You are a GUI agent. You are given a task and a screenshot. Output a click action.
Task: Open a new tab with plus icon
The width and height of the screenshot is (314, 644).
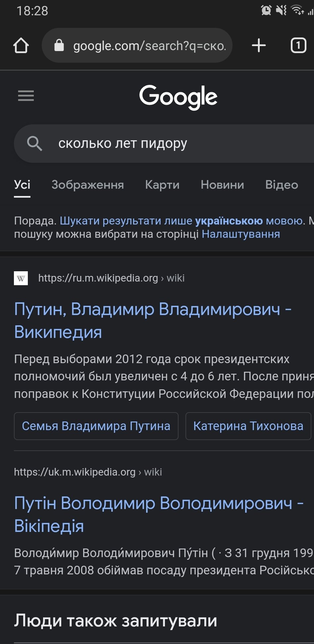click(259, 45)
